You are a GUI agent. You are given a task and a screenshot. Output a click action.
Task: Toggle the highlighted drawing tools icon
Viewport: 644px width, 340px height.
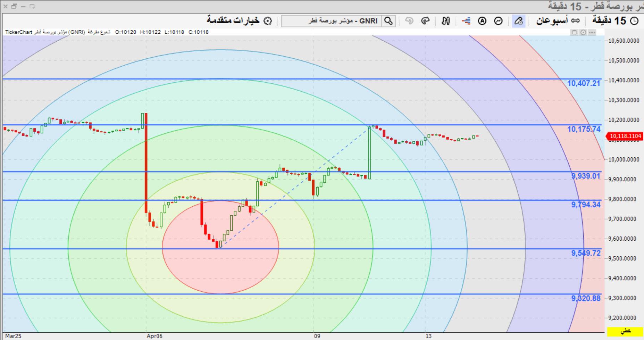[518, 21]
